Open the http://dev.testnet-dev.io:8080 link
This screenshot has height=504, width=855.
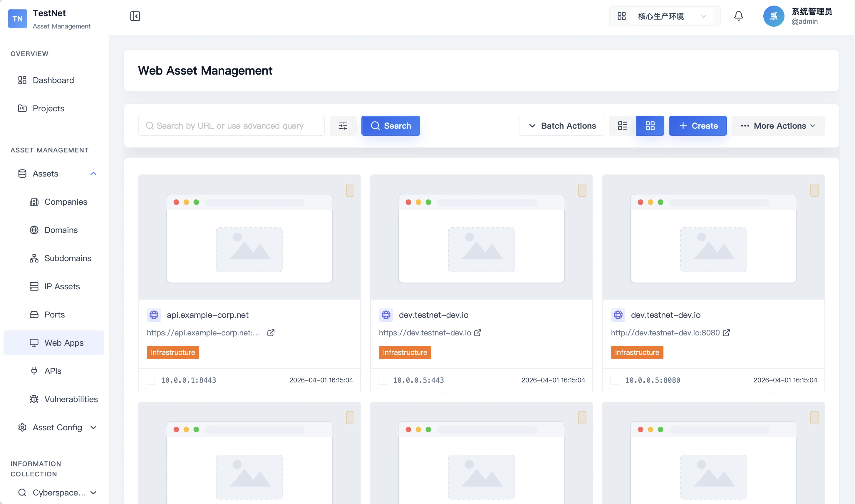point(665,333)
